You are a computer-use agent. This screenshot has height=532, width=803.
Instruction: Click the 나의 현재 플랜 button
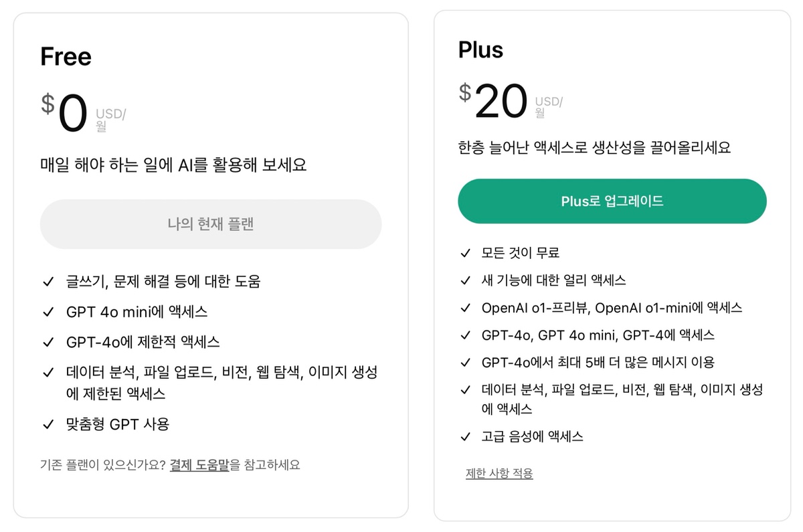(211, 224)
